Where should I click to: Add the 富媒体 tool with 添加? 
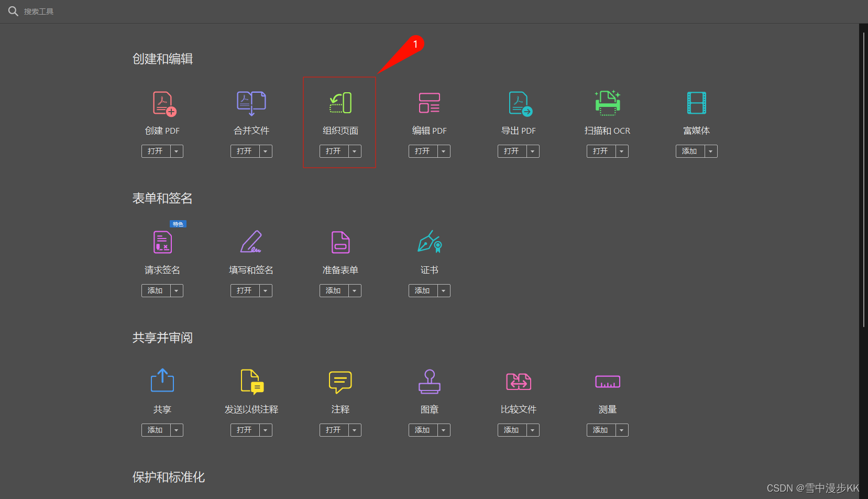[x=690, y=151]
